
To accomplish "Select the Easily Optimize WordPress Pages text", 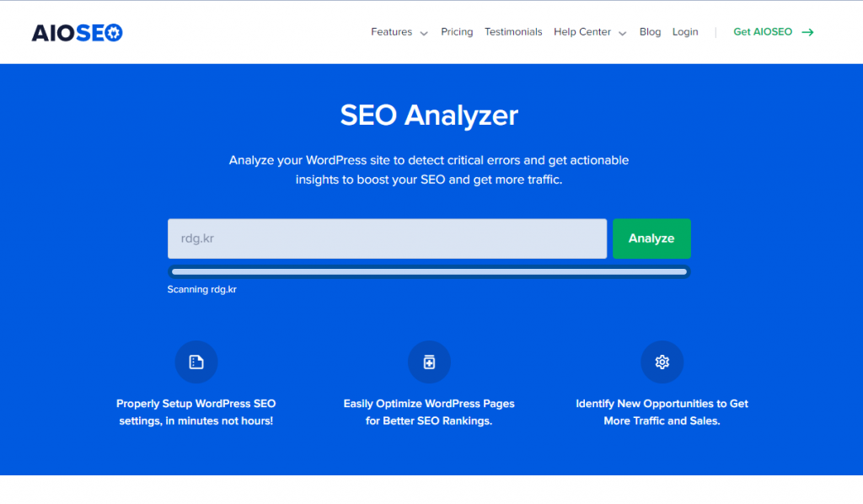I will click(x=429, y=412).
